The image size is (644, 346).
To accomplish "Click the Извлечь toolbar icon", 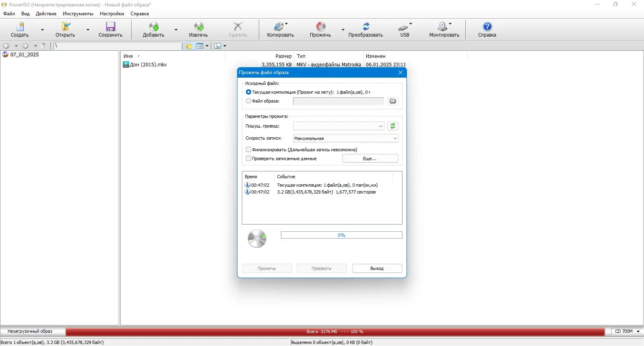I will click(199, 27).
